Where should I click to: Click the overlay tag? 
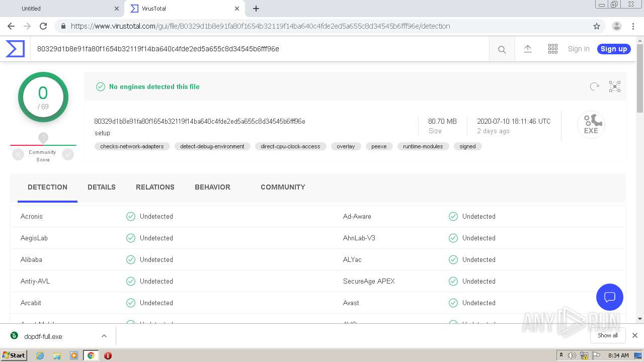click(346, 146)
